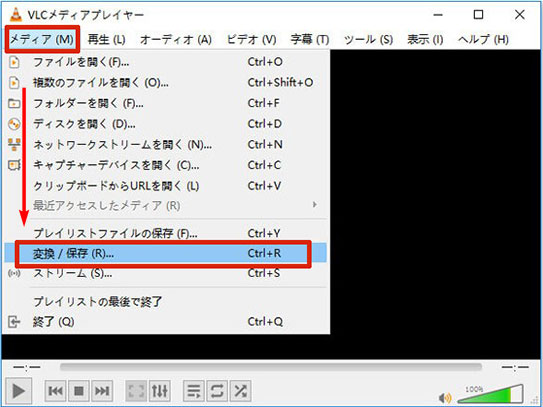543x407 pixels.
Task: Open the 表示 (I) menu
Action: (x=425, y=39)
